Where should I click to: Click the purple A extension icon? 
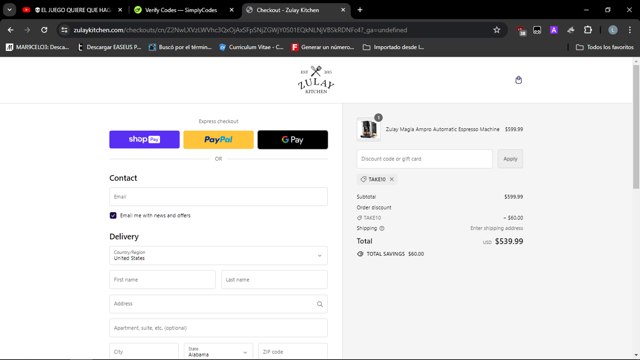[x=554, y=30]
